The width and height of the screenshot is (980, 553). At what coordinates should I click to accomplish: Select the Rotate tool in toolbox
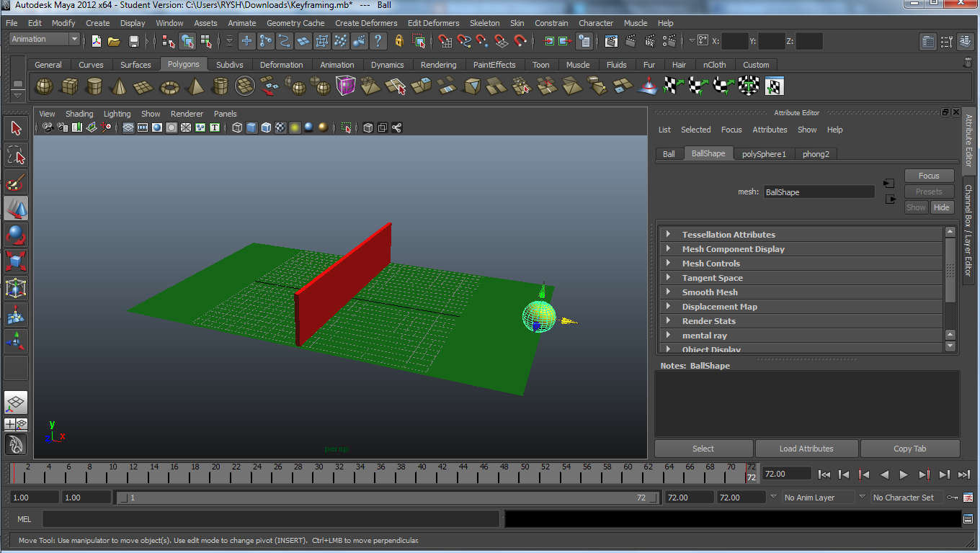[x=16, y=235]
